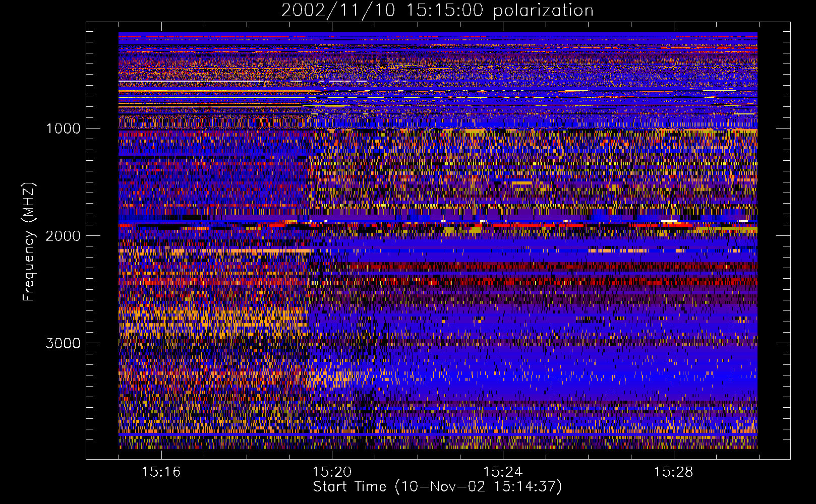Select the "Start Time (10-Nov-02 15:14:37)" label

437,487
